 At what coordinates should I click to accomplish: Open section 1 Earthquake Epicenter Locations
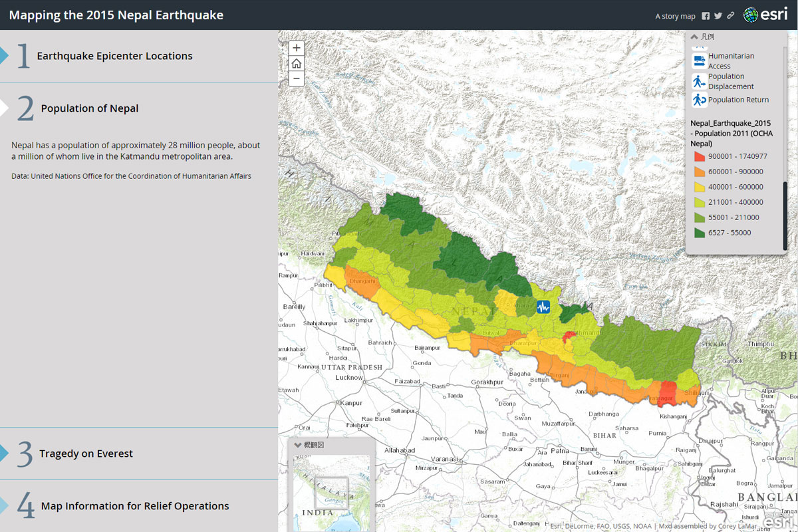[114, 56]
